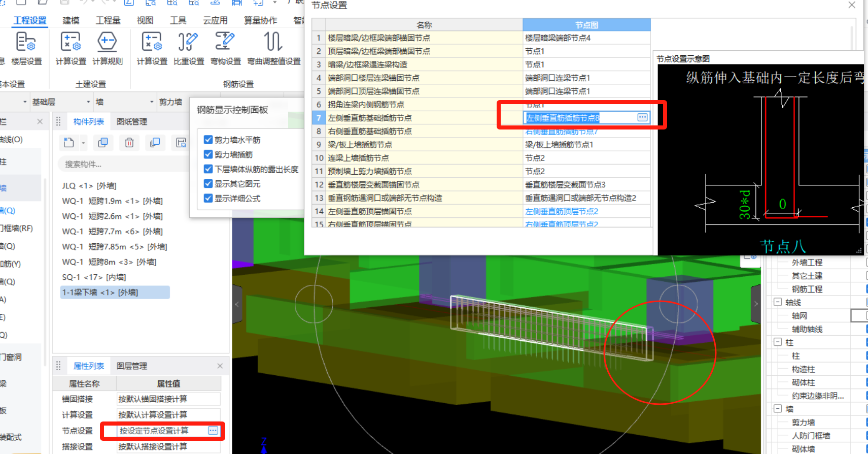Image resolution: width=868 pixels, height=454 pixels.
Task: Switch to 图纸管理 tab
Action: coord(132,121)
